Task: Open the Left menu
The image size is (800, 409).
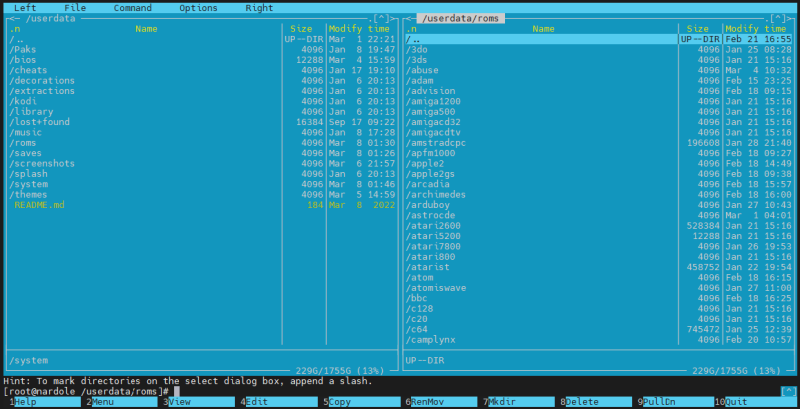Action: (x=25, y=8)
